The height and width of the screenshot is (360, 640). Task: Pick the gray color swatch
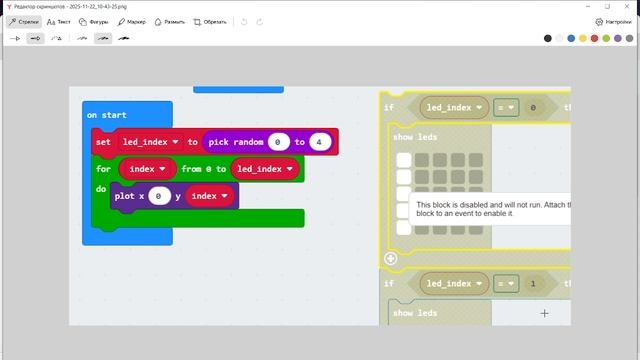629,38
